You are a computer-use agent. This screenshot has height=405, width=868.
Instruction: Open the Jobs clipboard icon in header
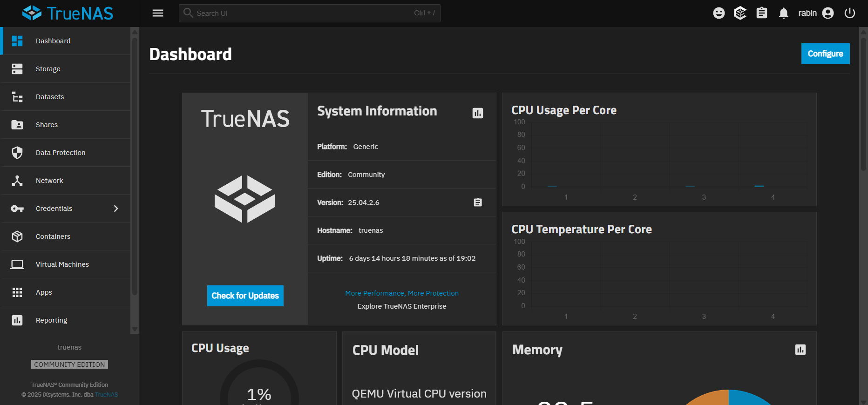762,13
